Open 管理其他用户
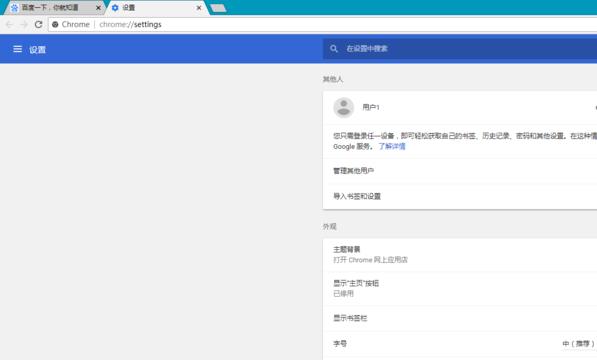597x360 pixels. tap(460, 171)
